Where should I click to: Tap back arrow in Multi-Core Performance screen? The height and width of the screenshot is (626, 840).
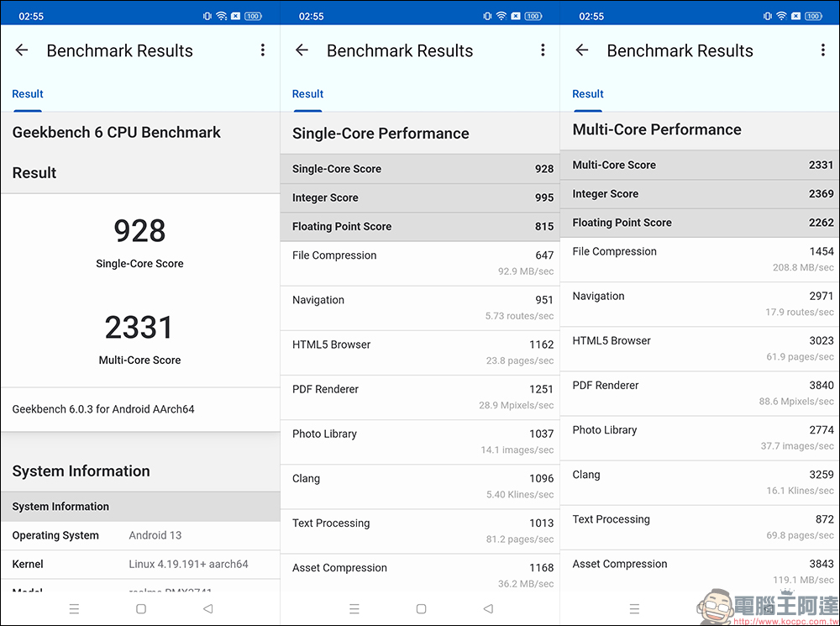click(x=582, y=50)
